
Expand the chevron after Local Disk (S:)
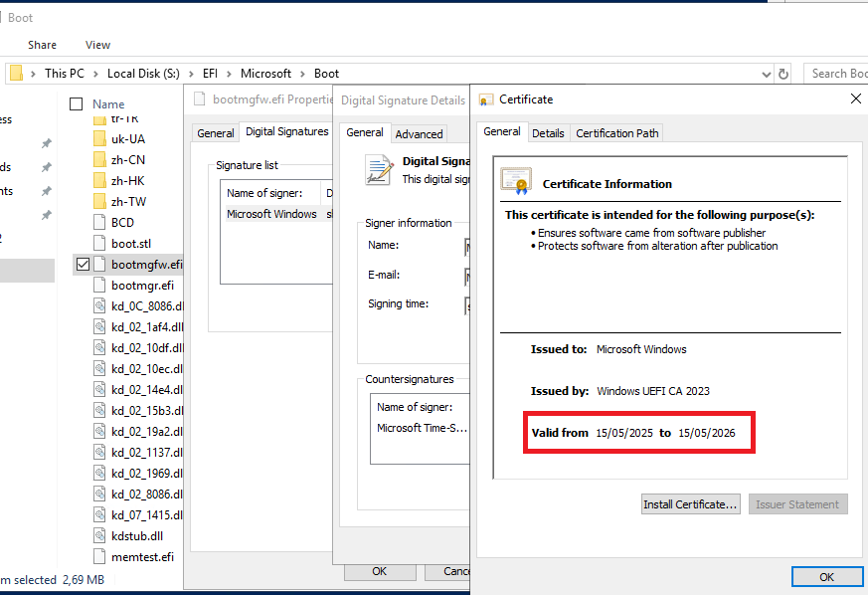point(191,74)
